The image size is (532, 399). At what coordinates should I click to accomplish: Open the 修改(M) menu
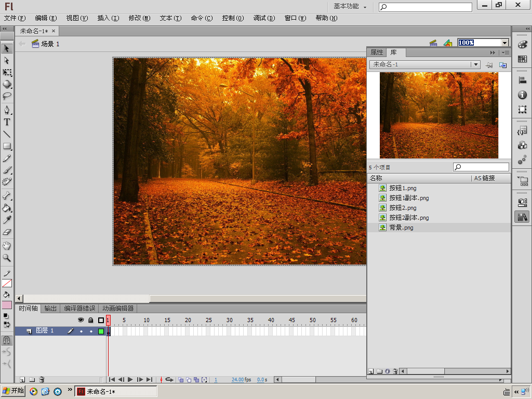[x=139, y=18]
